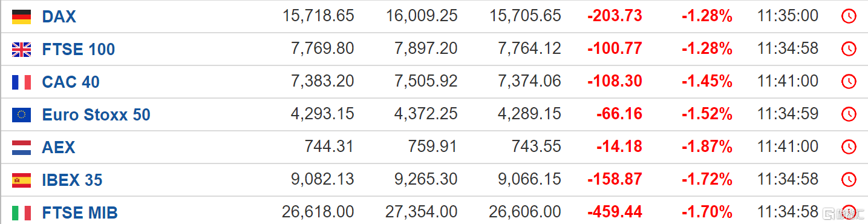The image size is (868, 224).
Task: Open the FTSE MIB index link
Action: [80, 213]
